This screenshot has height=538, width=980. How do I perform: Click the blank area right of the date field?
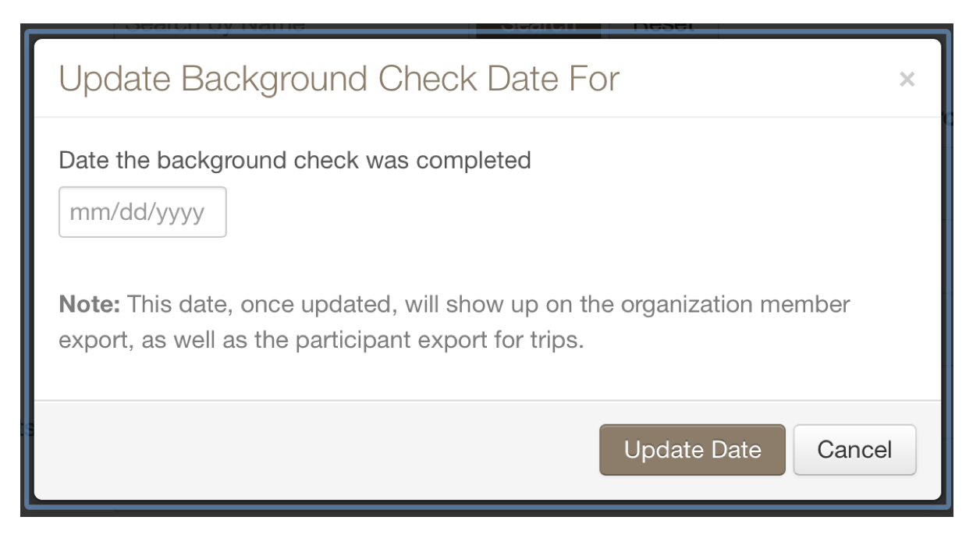546,212
